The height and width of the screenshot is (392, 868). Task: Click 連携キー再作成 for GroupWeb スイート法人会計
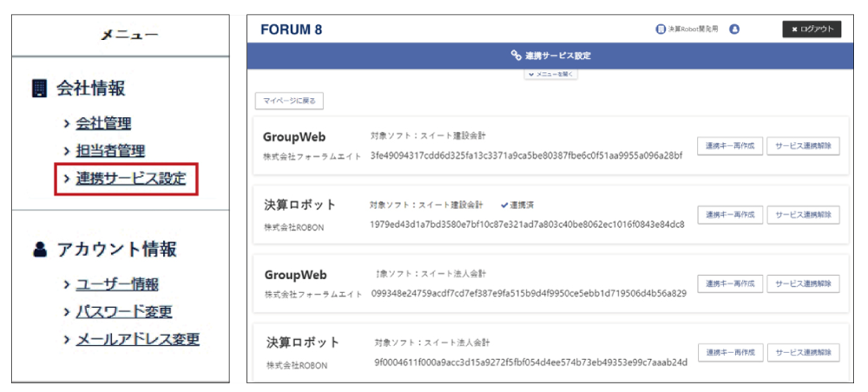730,284
